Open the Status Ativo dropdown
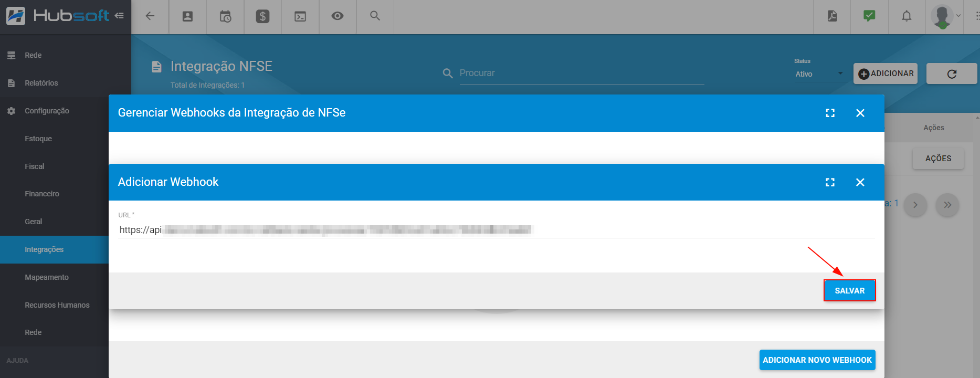The width and height of the screenshot is (980, 378). click(x=819, y=74)
